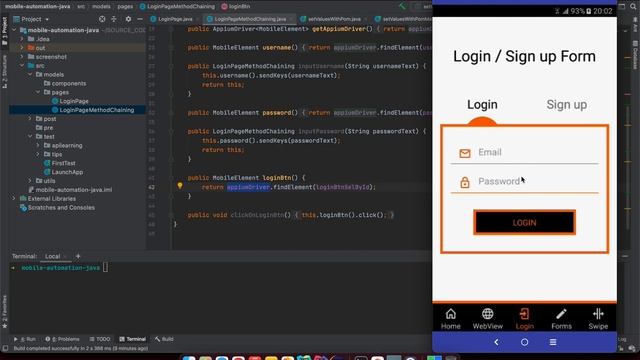
Task: Click the terminal command prompt line
Action: point(60,268)
